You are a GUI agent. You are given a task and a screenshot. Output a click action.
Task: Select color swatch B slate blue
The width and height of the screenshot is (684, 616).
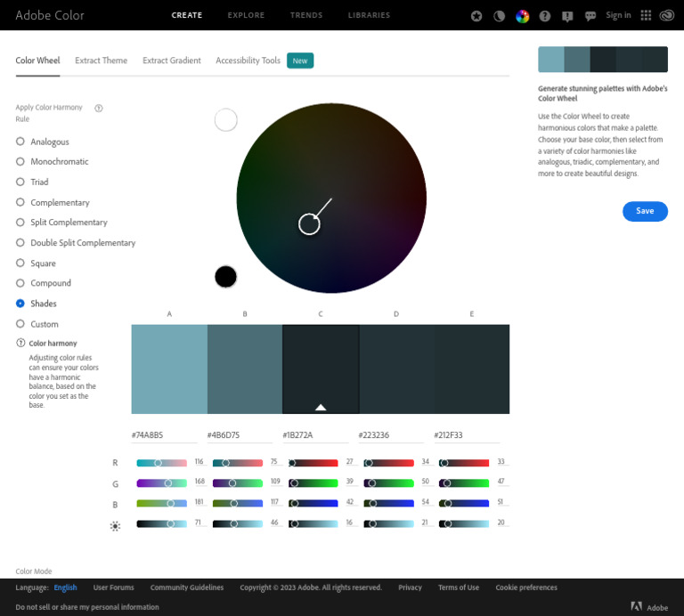click(245, 369)
